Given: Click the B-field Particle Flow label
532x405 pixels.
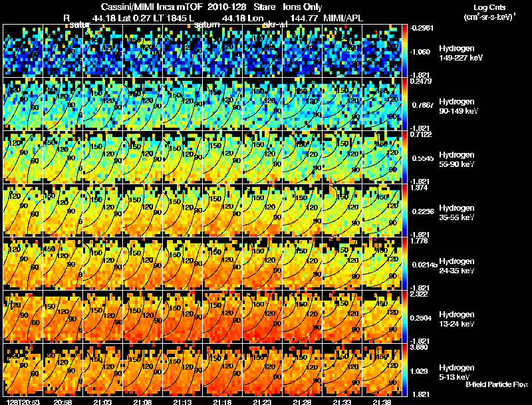Looking at the screenshot, I should 497,384.
